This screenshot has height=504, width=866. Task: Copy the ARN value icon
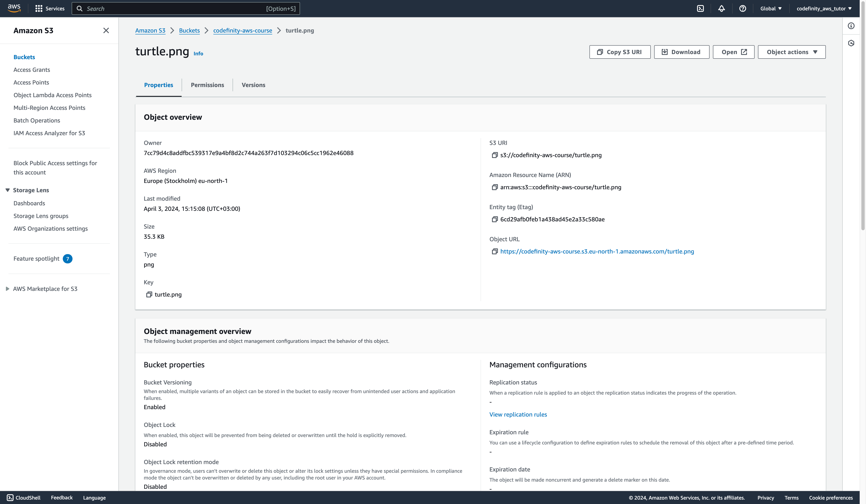(495, 187)
